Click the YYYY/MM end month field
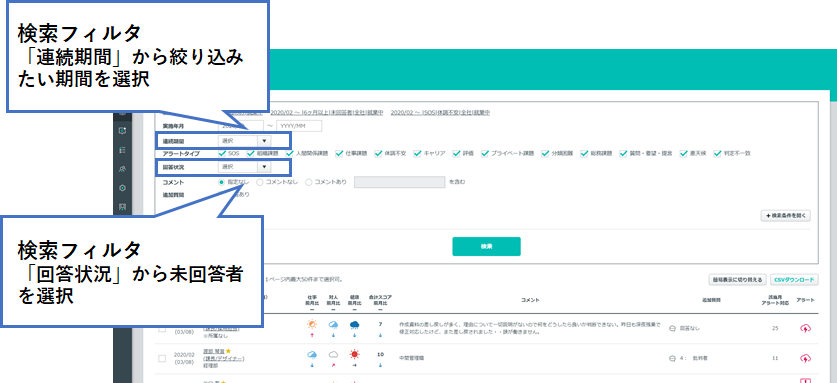Image resolution: width=837 pixels, height=383 pixels. coord(299,126)
